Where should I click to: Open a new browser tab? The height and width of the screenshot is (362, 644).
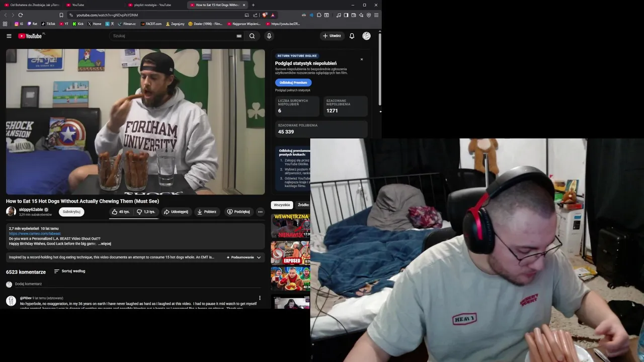[x=253, y=5]
